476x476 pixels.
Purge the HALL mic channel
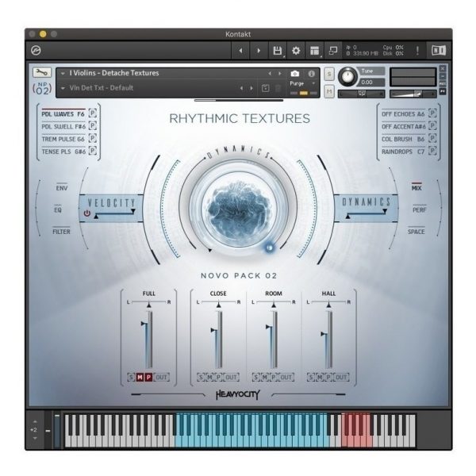328,378
